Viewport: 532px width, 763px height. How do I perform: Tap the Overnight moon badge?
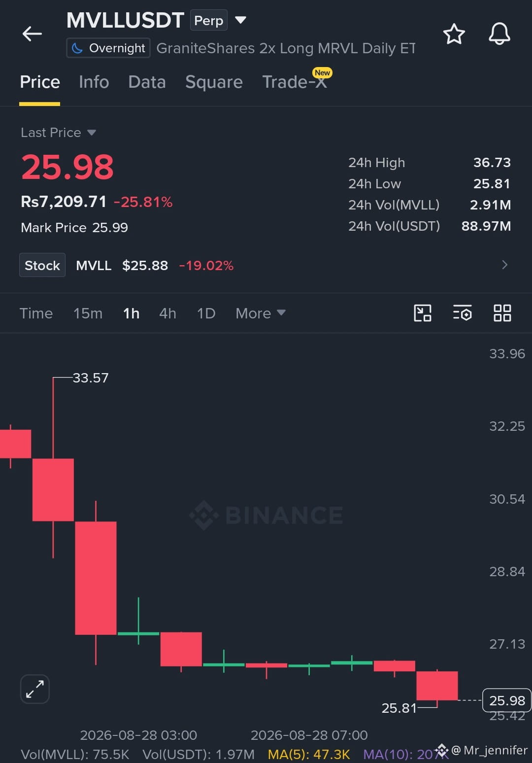pyautogui.click(x=108, y=48)
